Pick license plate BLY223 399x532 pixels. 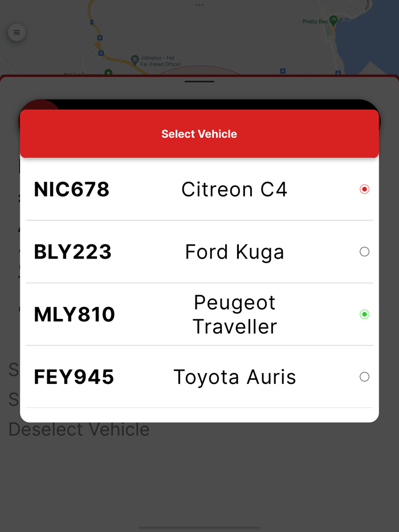tap(73, 252)
